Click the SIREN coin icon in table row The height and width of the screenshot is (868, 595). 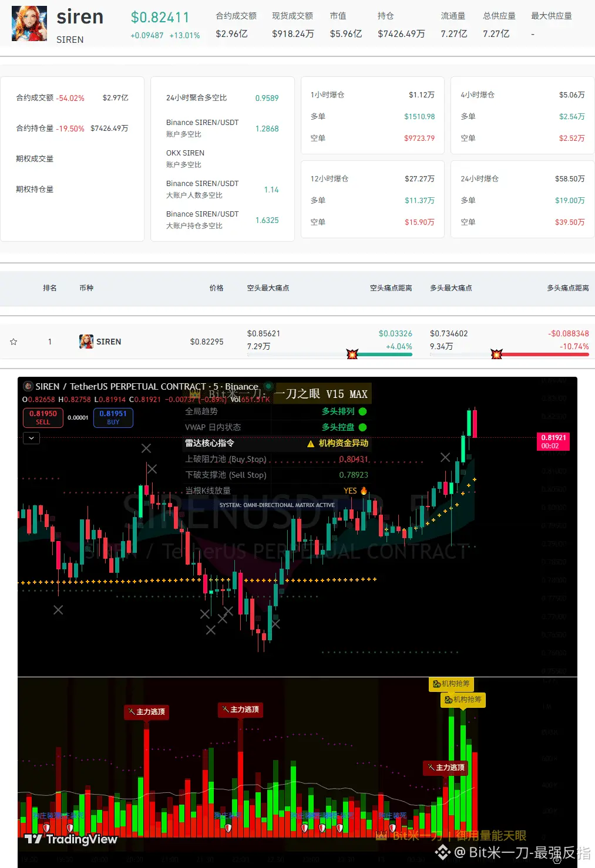click(86, 342)
